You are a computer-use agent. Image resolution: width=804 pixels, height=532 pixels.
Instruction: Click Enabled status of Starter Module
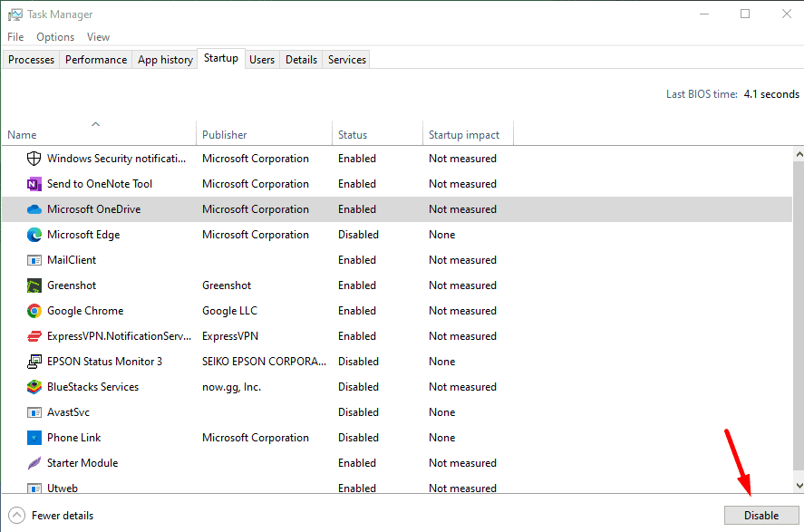[x=357, y=463]
